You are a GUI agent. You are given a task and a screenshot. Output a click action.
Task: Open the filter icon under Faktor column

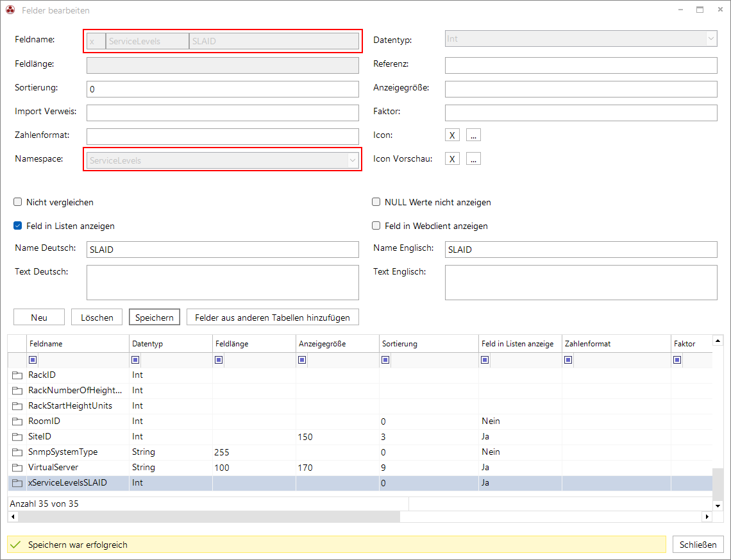click(677, 359)
